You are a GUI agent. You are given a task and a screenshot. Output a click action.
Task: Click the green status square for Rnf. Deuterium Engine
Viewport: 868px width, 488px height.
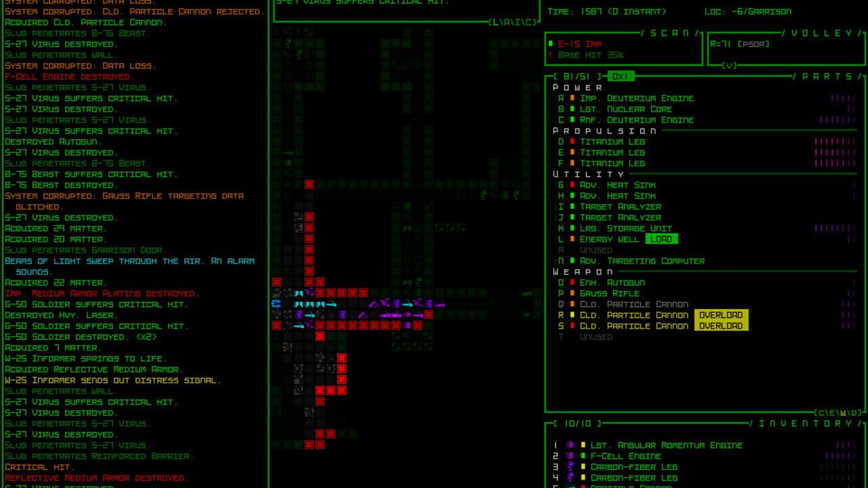point(572,120)
